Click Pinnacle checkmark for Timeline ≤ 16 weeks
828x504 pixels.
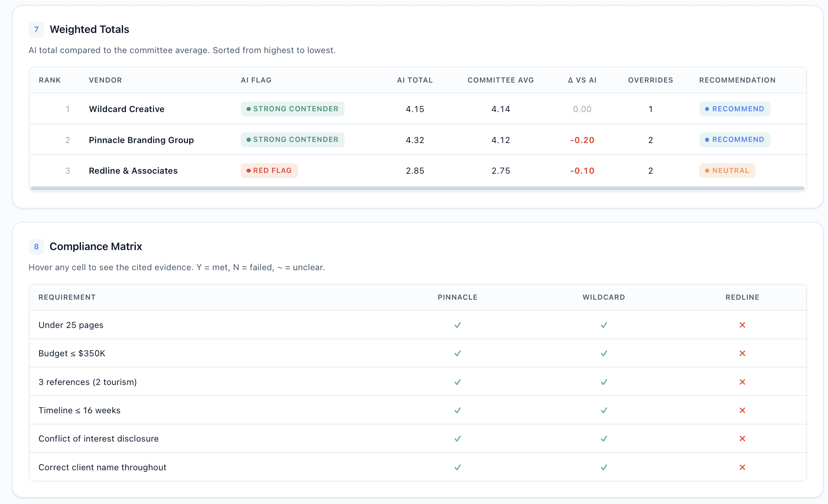[457, 410]
